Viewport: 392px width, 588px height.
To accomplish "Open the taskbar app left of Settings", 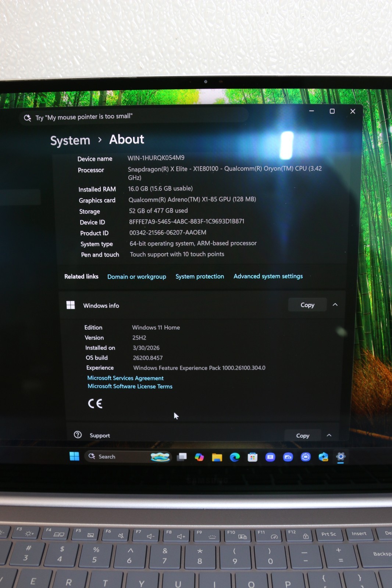I will point(323,457).
